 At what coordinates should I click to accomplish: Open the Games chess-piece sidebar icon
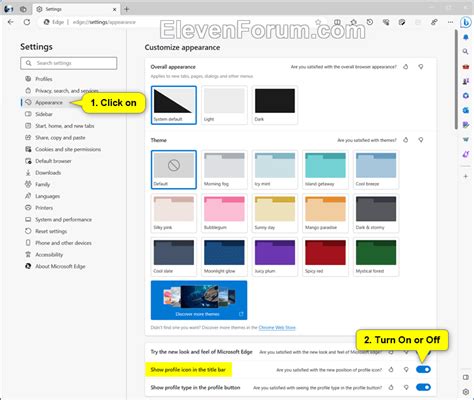tap(466, 81)
